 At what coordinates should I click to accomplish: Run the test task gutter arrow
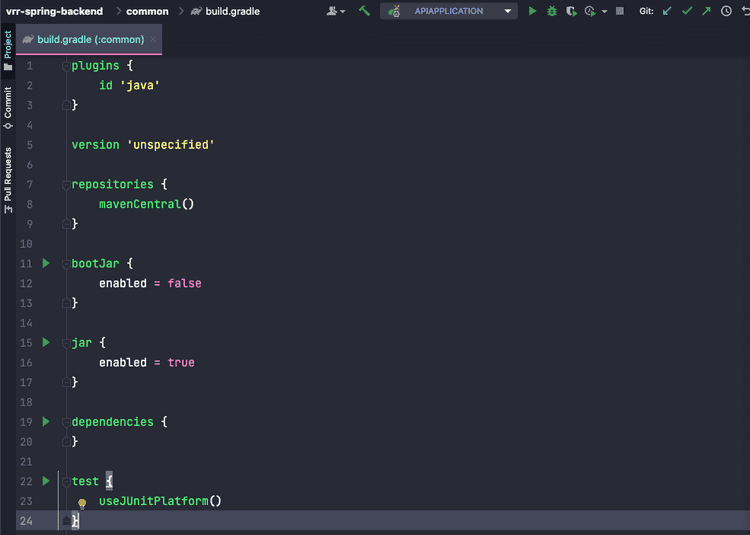(46, 481)
